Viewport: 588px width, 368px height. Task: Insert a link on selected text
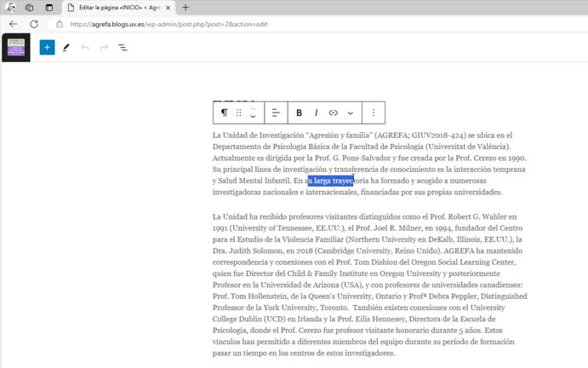[x=333, y=112]
